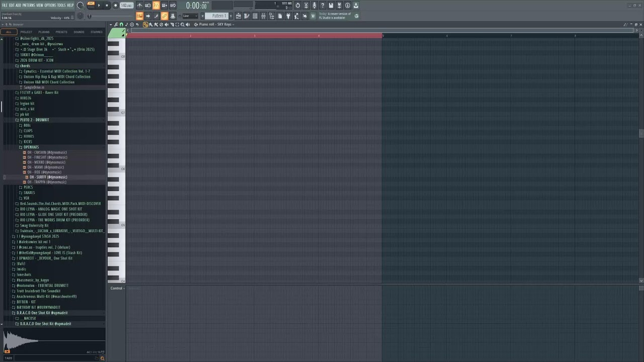Image resolution: width=644 pixels, height=362 pixels.
Task: Open the OPTIONS menu
Action: pos(50,5)
